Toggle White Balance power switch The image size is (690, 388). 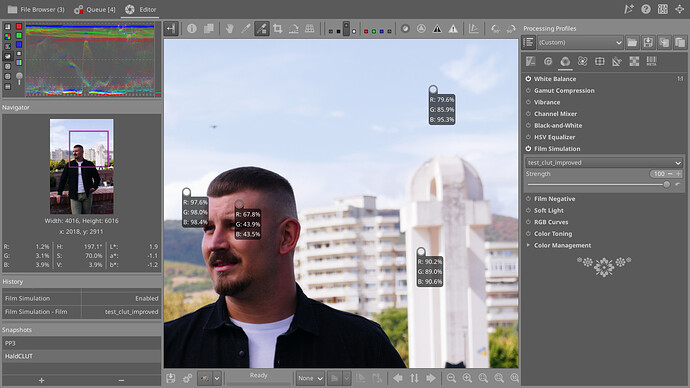[528, 79]
